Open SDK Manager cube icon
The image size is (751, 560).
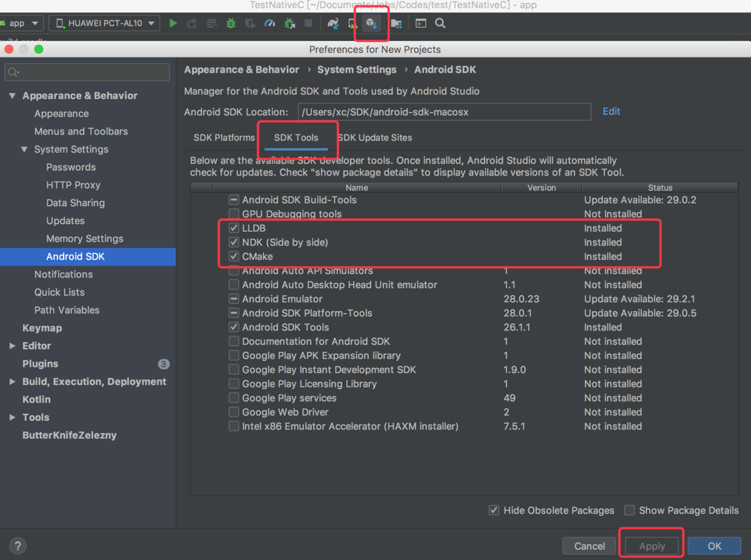(371, 24)
